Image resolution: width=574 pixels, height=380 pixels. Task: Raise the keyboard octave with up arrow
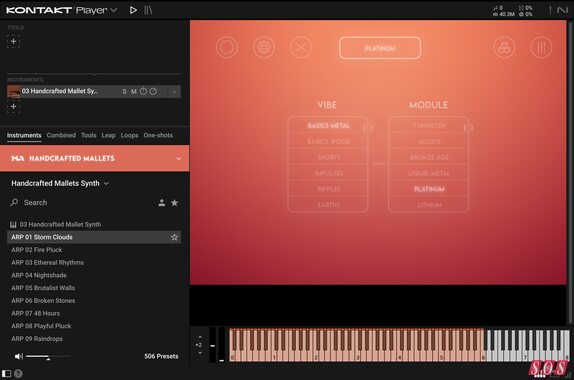pyautogui.click(x=200, y=337)
